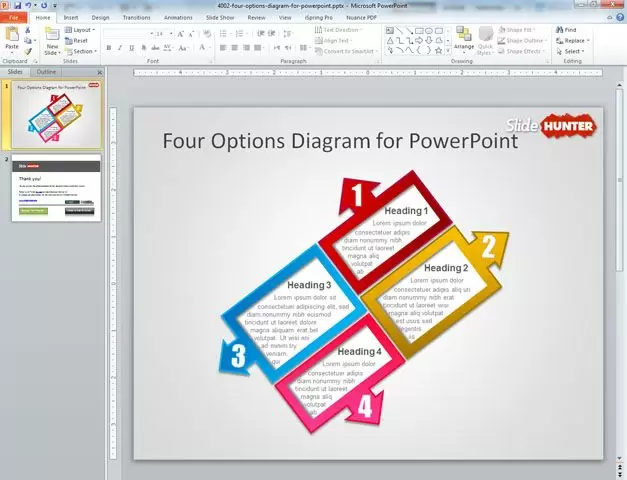
Task: Insert a New Slide from the ribbon
Action: 52,40
